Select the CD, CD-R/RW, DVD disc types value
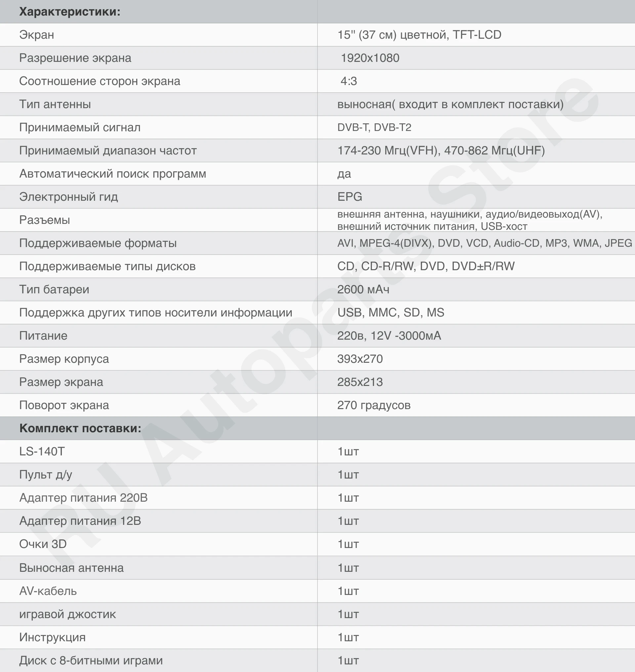 426,266
